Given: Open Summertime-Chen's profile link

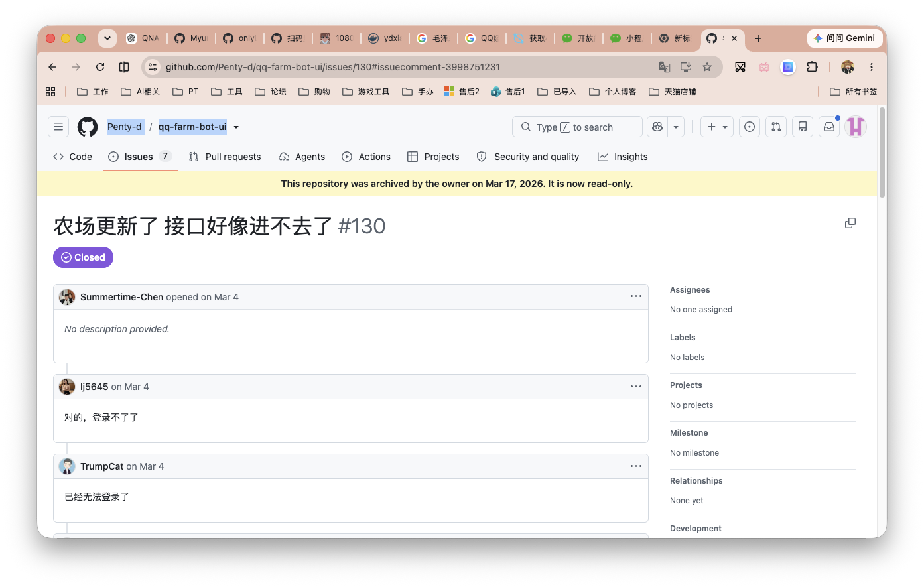Looking at the screenshot, I should tap(121, 297).
